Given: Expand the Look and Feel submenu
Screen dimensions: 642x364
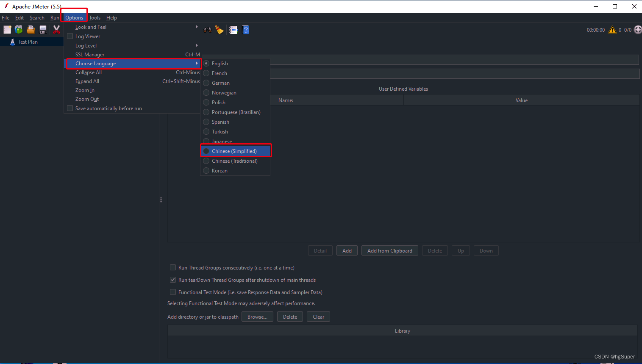Looking at the screenshot, I should pos(133,27).
